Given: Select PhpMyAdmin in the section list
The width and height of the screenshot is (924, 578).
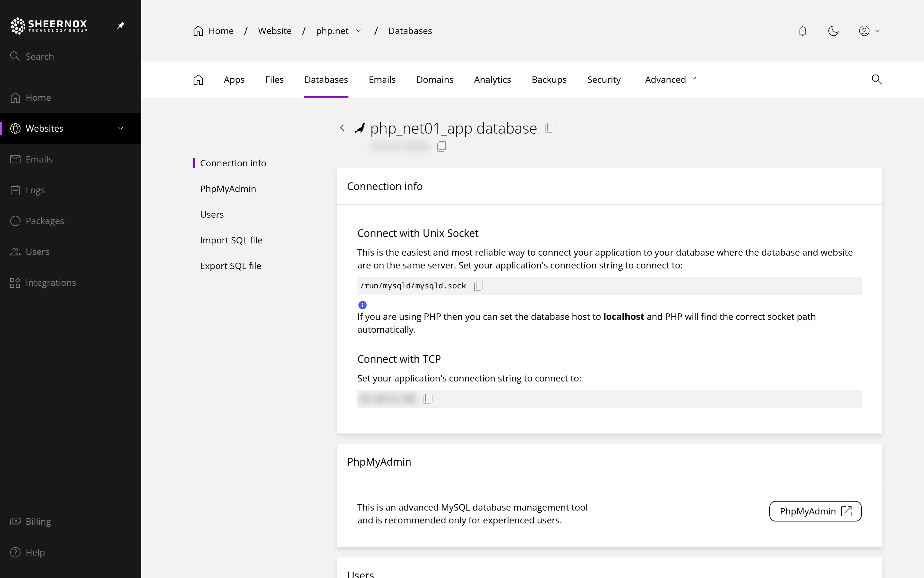Looking at the screenshot, I should pyautogui.click(x=228, y=189).
